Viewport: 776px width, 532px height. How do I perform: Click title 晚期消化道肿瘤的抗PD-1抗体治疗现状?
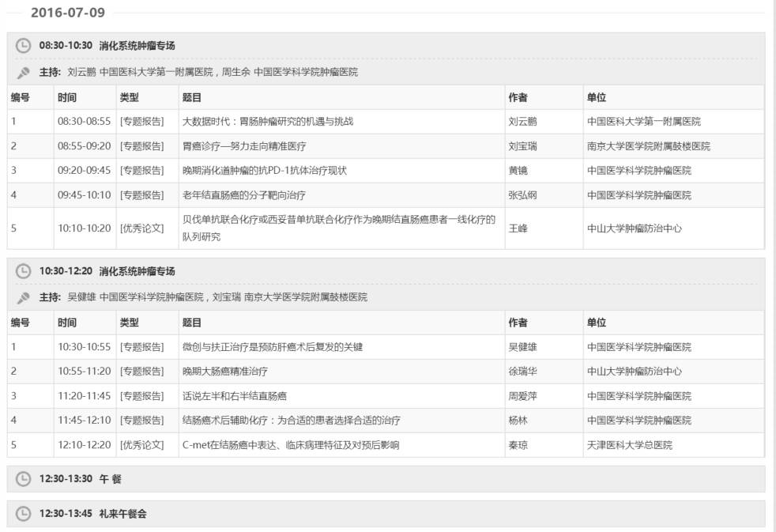(264, 170)
